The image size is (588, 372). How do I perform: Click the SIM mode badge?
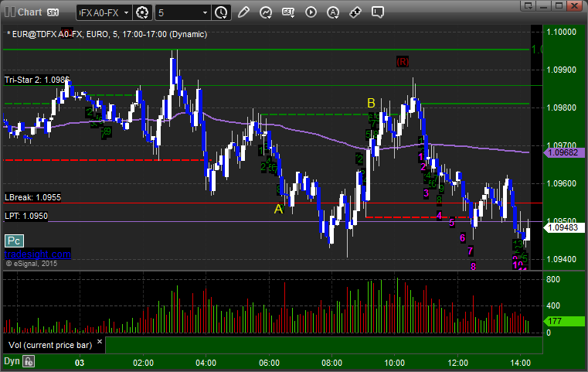coord(53,12)
